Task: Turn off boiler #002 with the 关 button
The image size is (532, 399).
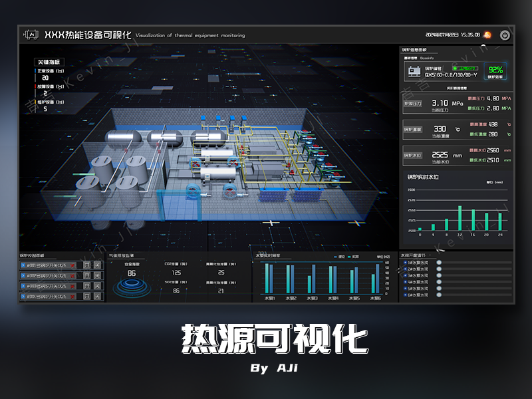Action: coord(98,275)
